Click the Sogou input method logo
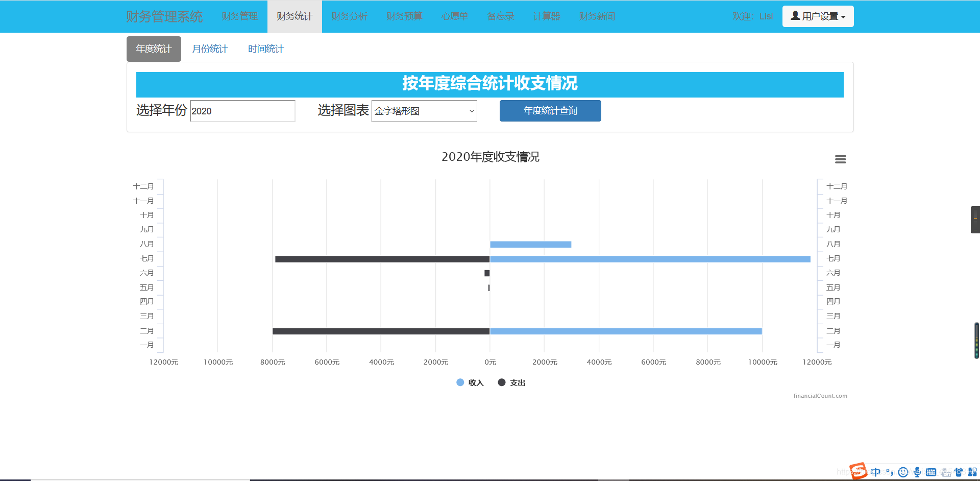The image size is (980, 481). coord(859,472)
